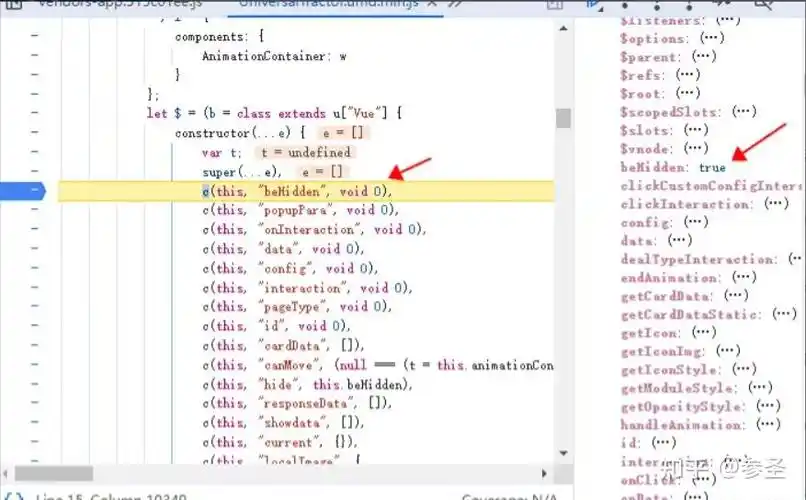The height and width of the screenshot is (500, 806).
Task: Click gutter dash beside the popupPara line
Action: point(33,210)
